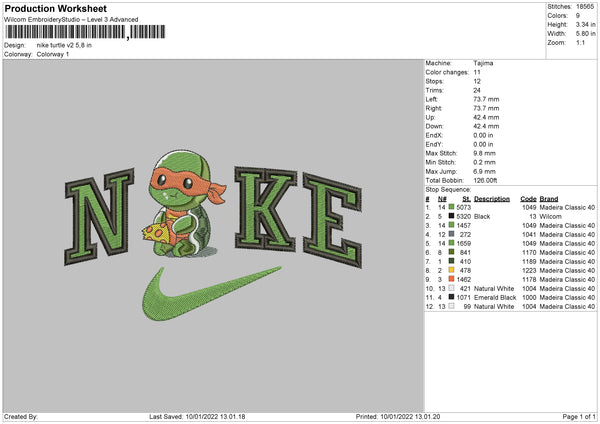Select the Wilcom brand in the Black row
Screen dimensions: 600x424
tap(551, 216)
